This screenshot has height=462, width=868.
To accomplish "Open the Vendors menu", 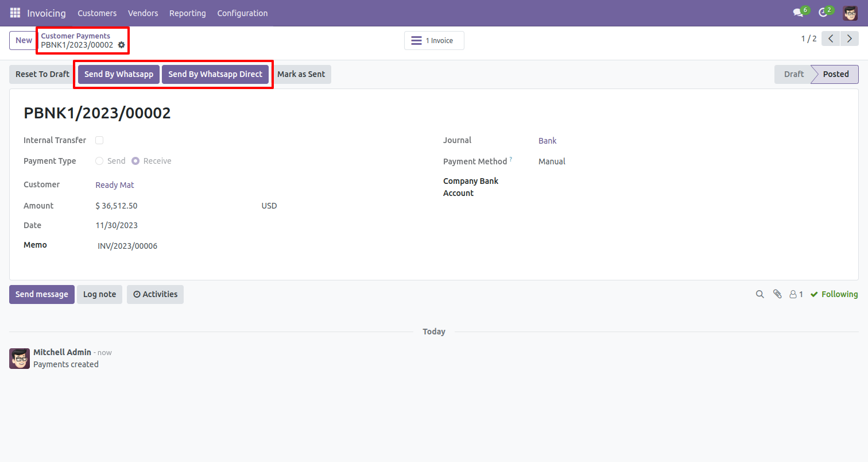I will tap(143, 13).
